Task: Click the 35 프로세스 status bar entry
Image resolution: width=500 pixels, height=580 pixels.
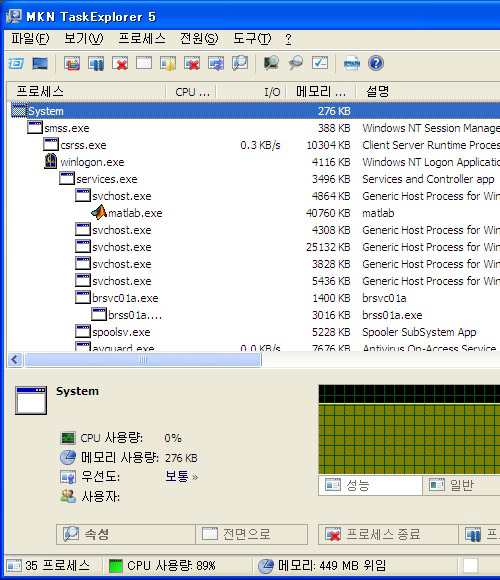Action: click(48, 566)
